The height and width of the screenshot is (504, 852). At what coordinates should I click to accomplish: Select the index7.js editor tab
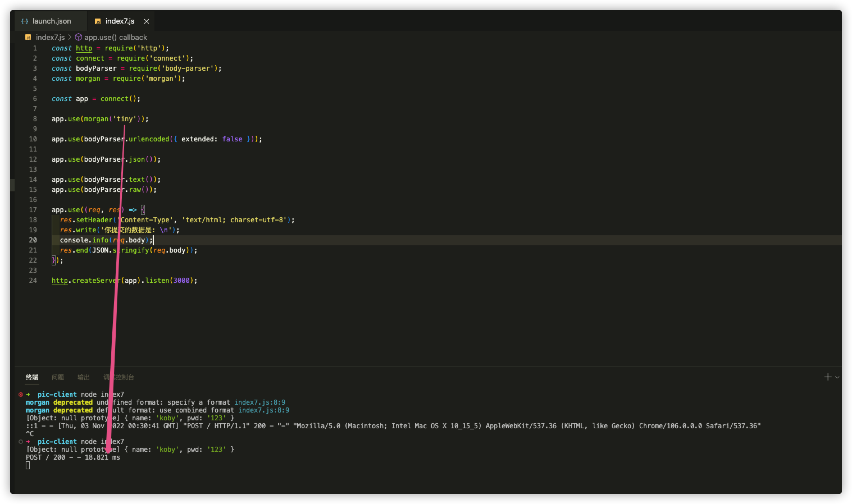pyautogui.click(x=120, y=21)
